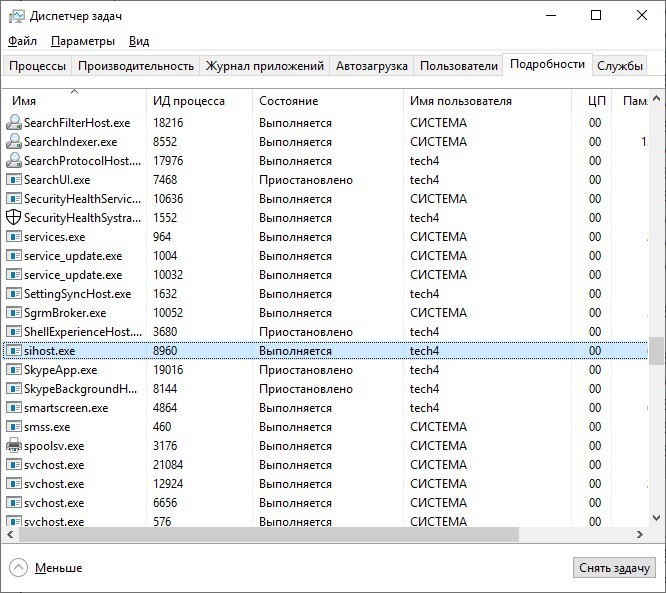Image resolution: width=666 pixels, height=593 pixels.
Task: Switch to the Процессы tab
Action: pos(37,66)
